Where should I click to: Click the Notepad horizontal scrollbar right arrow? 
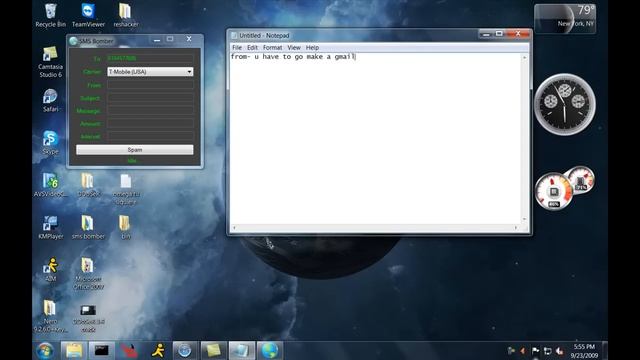516,228
